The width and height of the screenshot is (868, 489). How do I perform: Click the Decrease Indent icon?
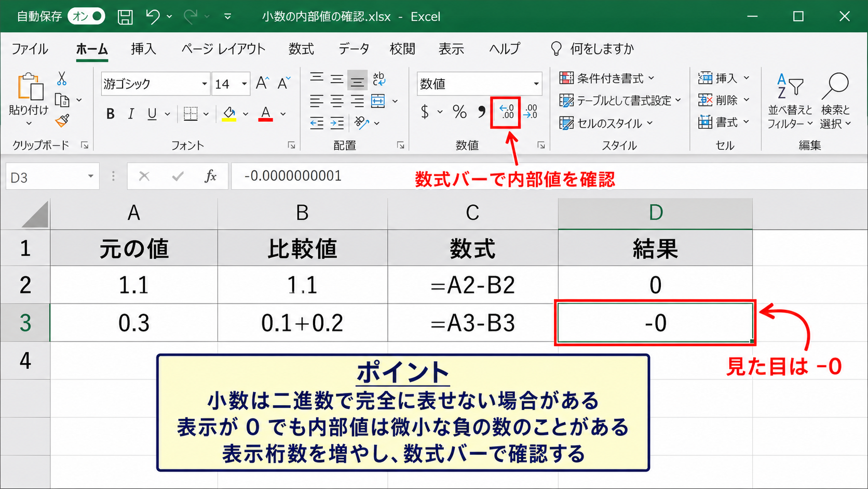click(x=317, y=123)
